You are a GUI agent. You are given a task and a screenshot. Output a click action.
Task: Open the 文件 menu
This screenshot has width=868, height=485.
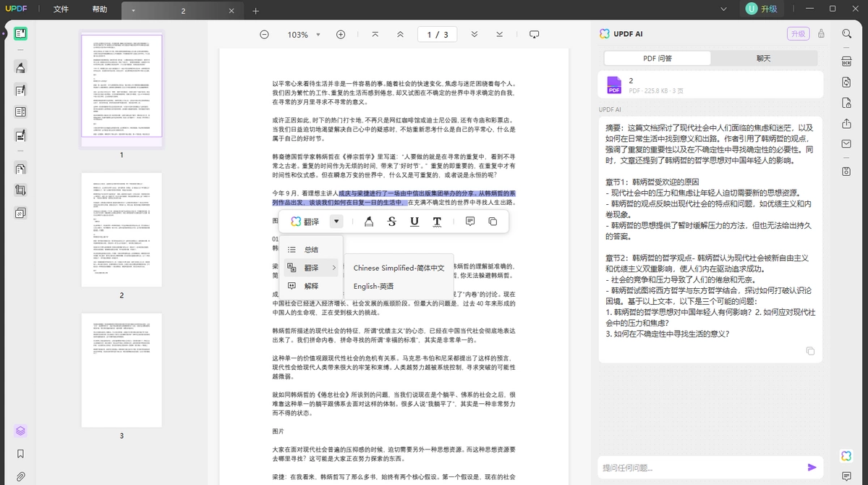61,10
